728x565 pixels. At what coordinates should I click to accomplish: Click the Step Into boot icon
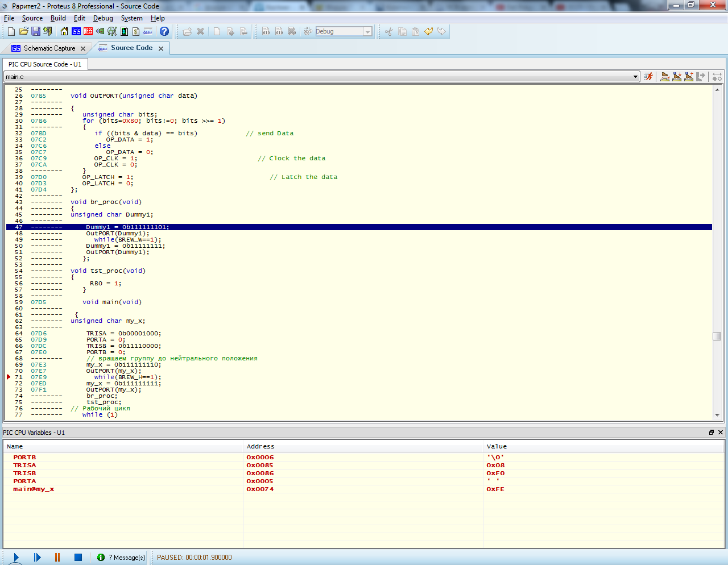coord(677,77)
